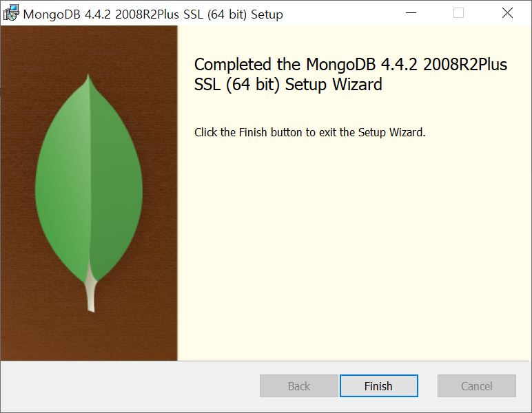Close the MongoDB Setup dialog

tap(507, 13)
